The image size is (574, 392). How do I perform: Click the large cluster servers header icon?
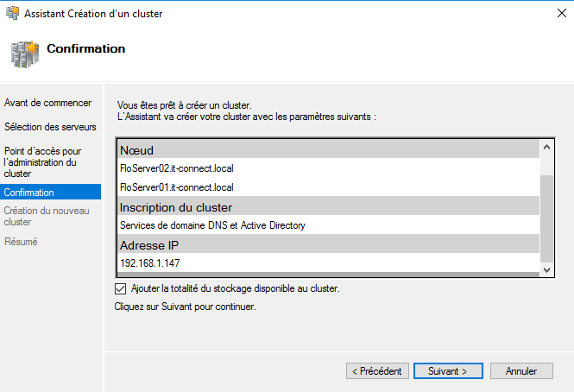24,53
